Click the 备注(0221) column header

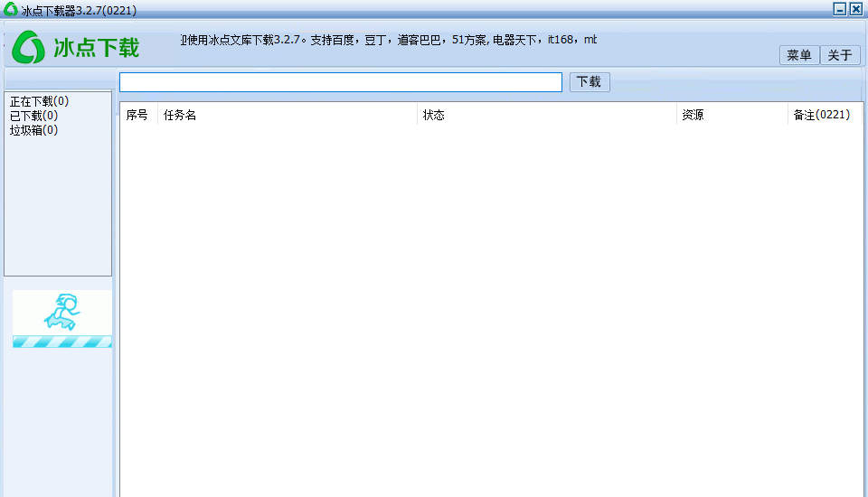821,115
